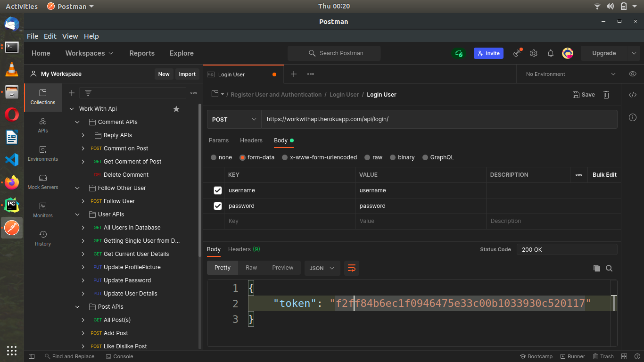
Task: Switch to the request Headers tab
Action: [251, 140]
